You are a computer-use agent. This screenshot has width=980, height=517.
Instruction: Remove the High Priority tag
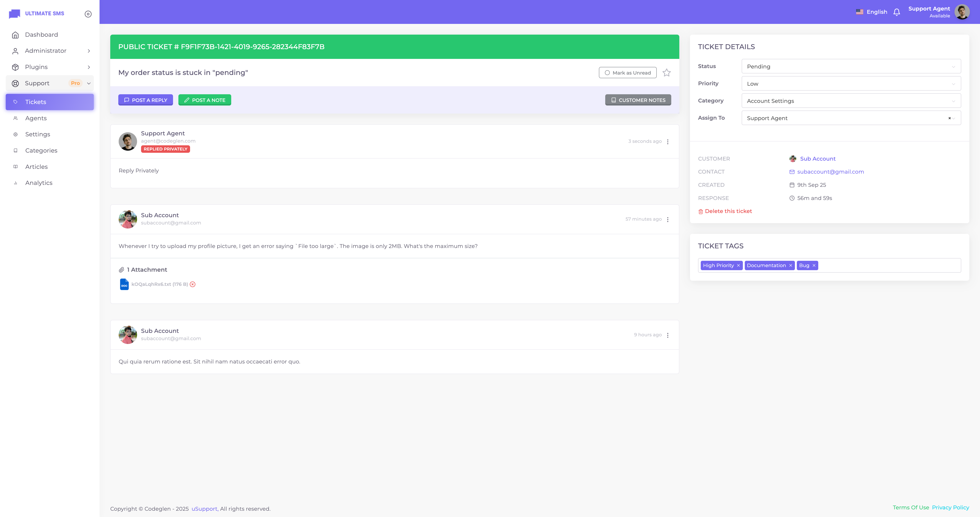point(738,266)
